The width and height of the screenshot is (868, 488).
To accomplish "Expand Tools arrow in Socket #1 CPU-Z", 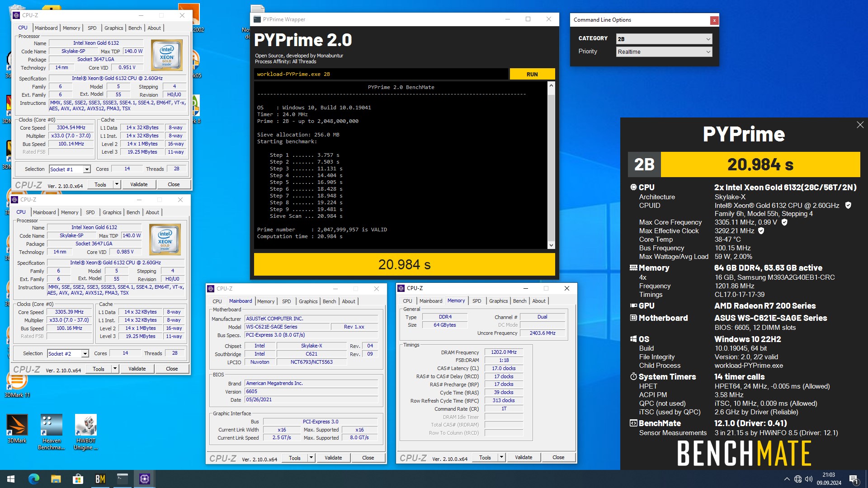I will 117,184.
